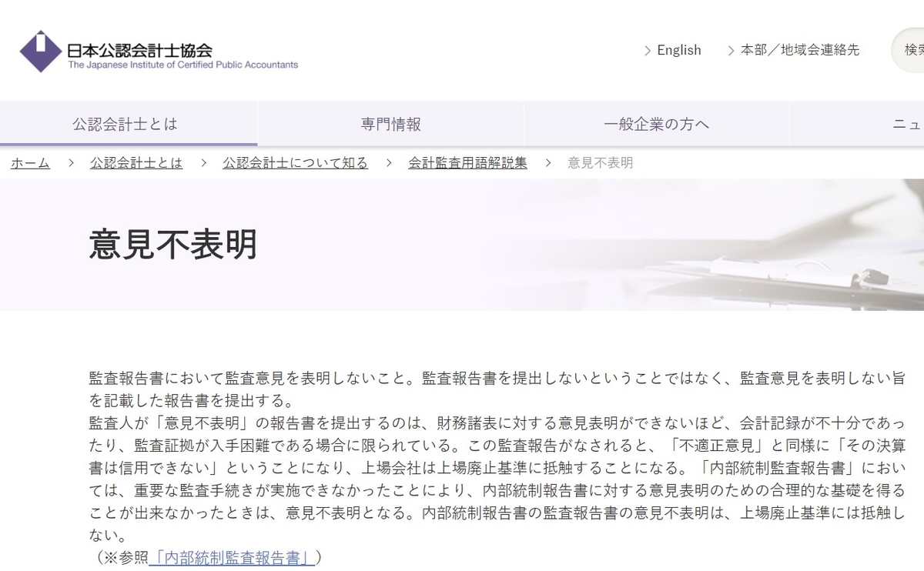This screenshot has height=571, width=924.
Task: Select the 公認会計士とは navigation tab
Action: 127,123
